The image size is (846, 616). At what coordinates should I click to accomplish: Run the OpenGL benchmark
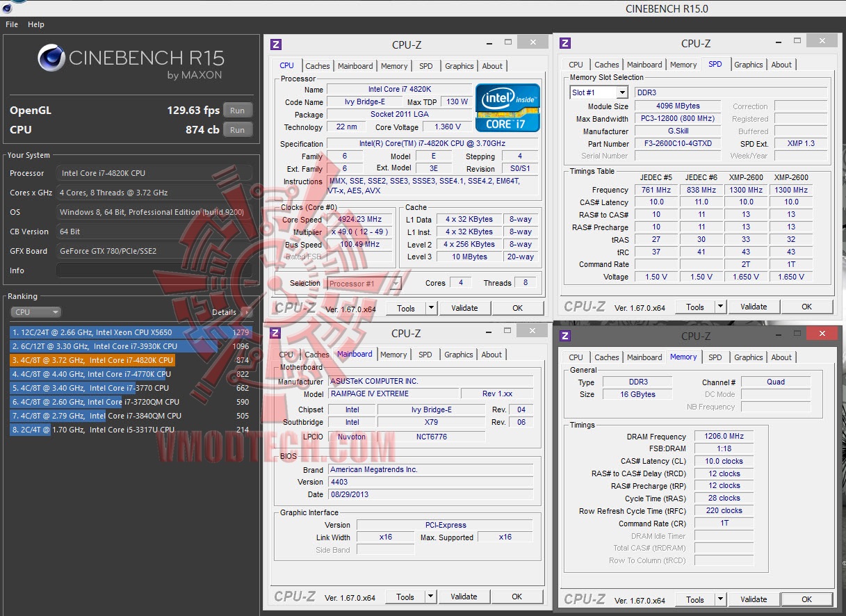pos(238,110)
